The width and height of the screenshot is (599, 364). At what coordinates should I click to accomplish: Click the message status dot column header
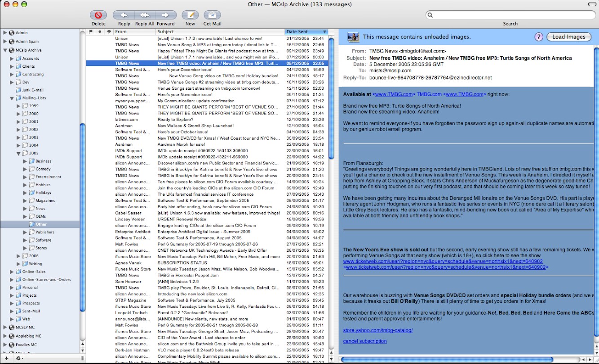[x=99, y=32]
